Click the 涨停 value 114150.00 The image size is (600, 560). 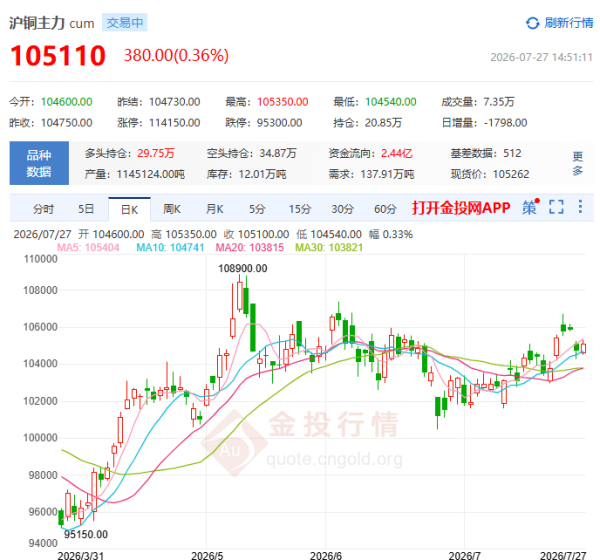[x=174, y=123]
